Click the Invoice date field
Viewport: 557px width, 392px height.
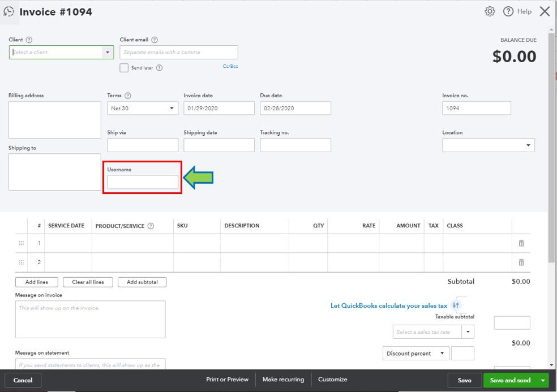pyautogui.click(x=219, y=108)
